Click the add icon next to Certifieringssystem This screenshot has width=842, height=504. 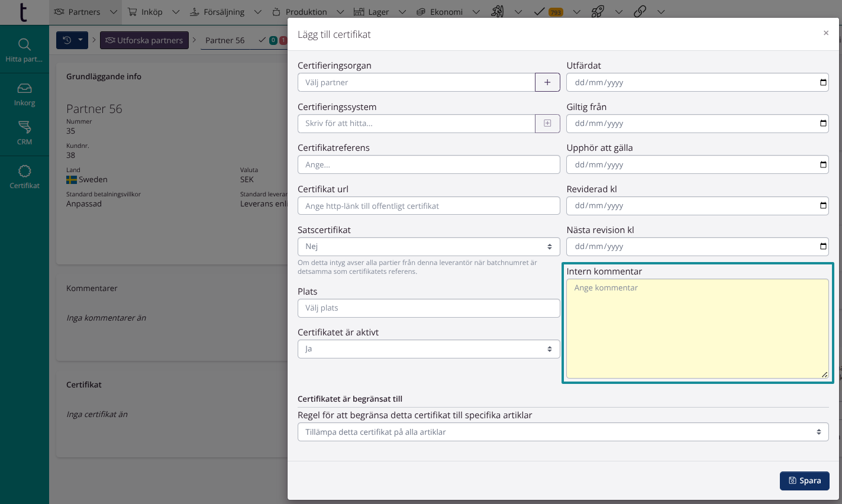pyautogui.click(x=547, y=123)
